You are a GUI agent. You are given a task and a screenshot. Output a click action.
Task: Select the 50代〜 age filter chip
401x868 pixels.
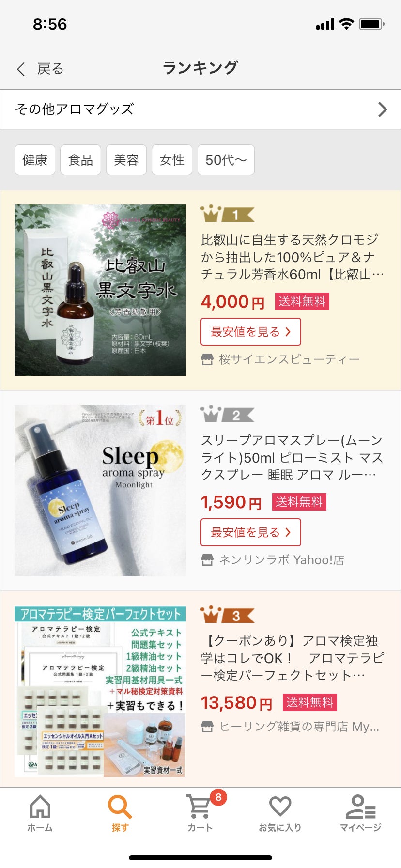[x=226, y=160]
